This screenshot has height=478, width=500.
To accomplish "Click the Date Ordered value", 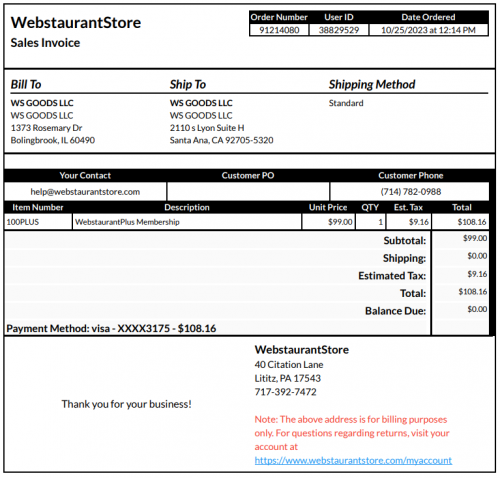I will pyautogui.click(x=428, y=30).
